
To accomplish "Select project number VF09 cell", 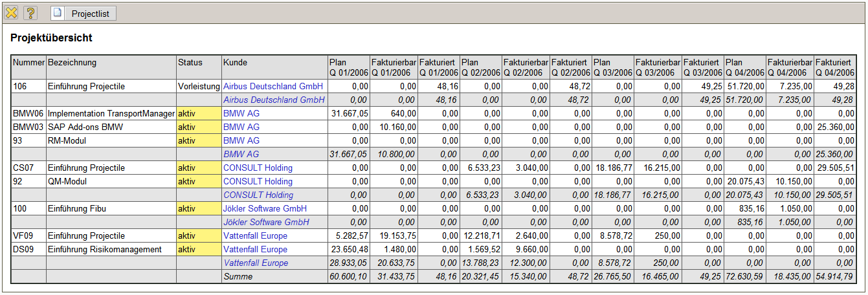I will pyautogui.click(x=28, y=235).
